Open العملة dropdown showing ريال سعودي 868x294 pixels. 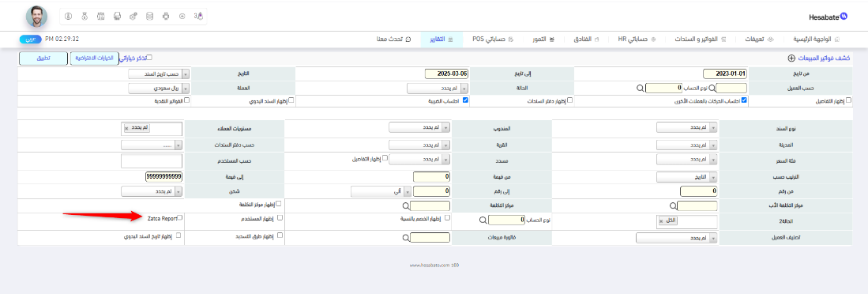(x=159, y=88)
